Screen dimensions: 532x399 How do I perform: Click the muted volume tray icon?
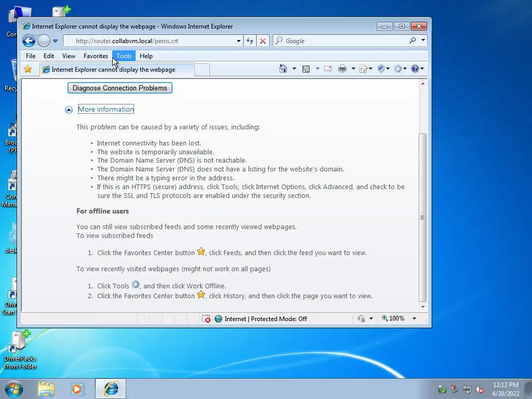480,390
